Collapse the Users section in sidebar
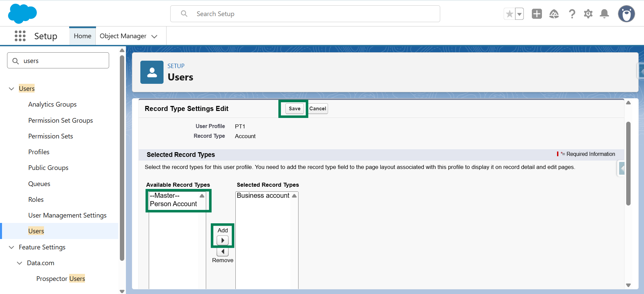Image resolution: width=644 pixels, height=294 pixels. click(11, 89)
